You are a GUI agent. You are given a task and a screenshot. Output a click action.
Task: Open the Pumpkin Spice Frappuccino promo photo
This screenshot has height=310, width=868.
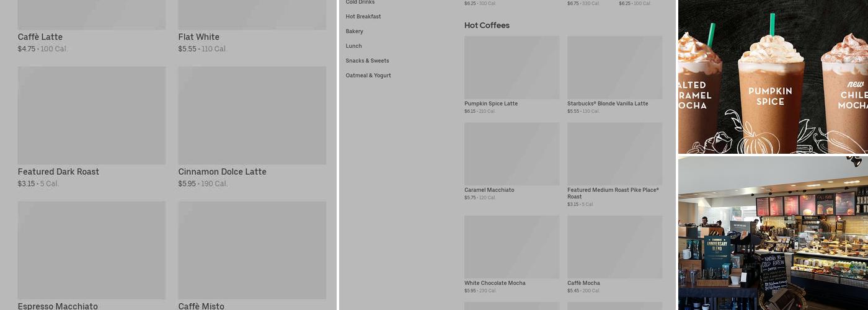(x=773, y=77)
